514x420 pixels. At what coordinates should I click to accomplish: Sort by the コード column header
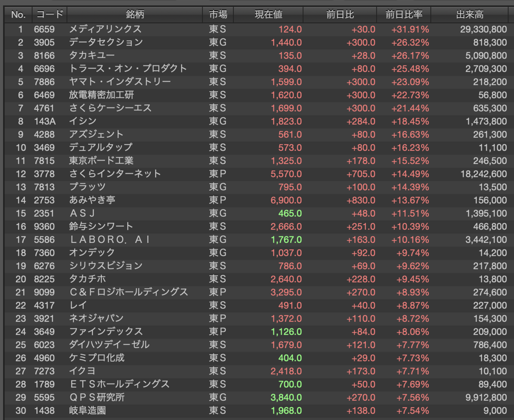click(49, 15)
